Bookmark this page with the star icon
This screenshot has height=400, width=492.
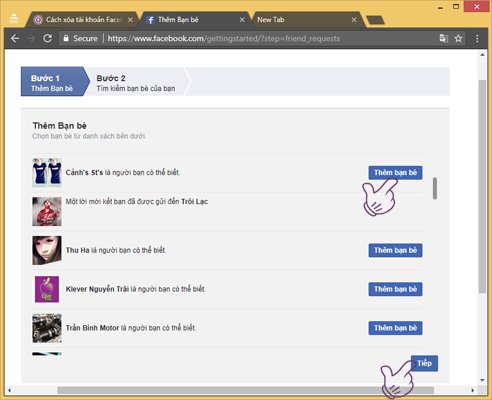point(459,38)
